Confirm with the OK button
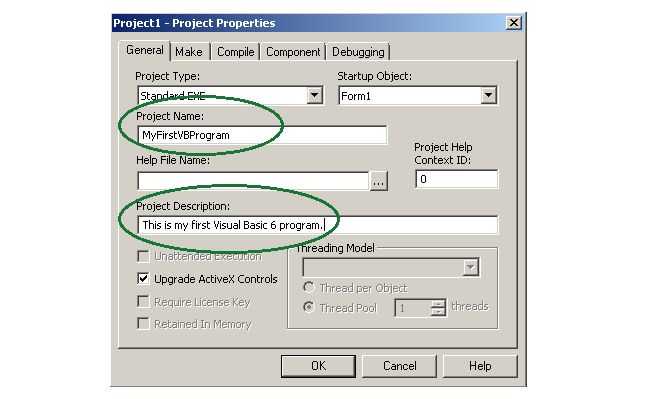650x399 pixels. click(x=318, y=366)
